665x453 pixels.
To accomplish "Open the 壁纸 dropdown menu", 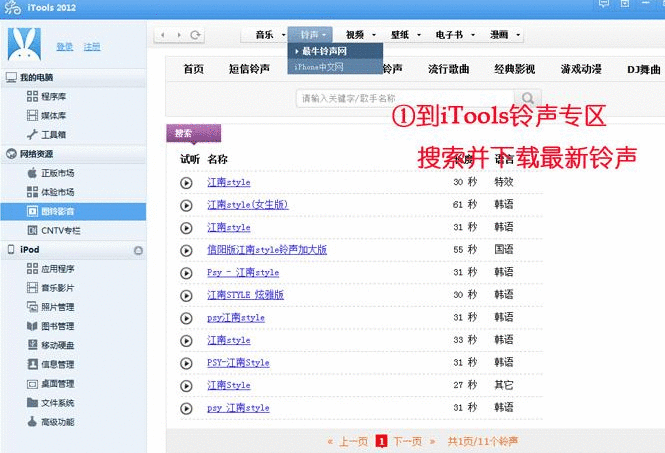I will pos(405,35).
